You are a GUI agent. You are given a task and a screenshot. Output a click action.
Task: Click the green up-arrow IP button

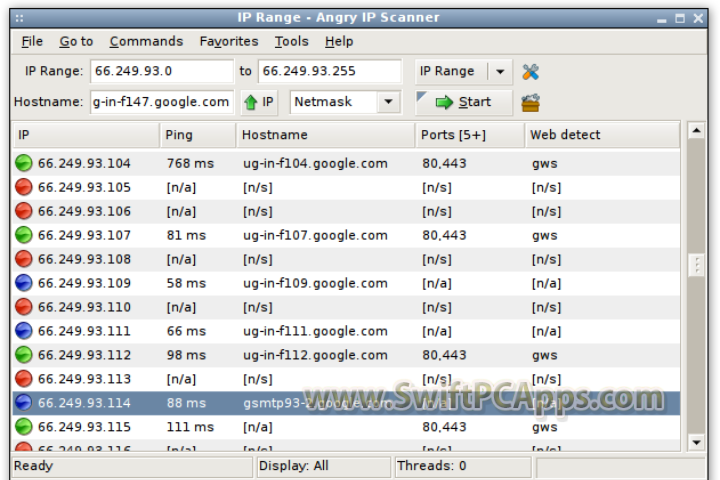(259, 102)
